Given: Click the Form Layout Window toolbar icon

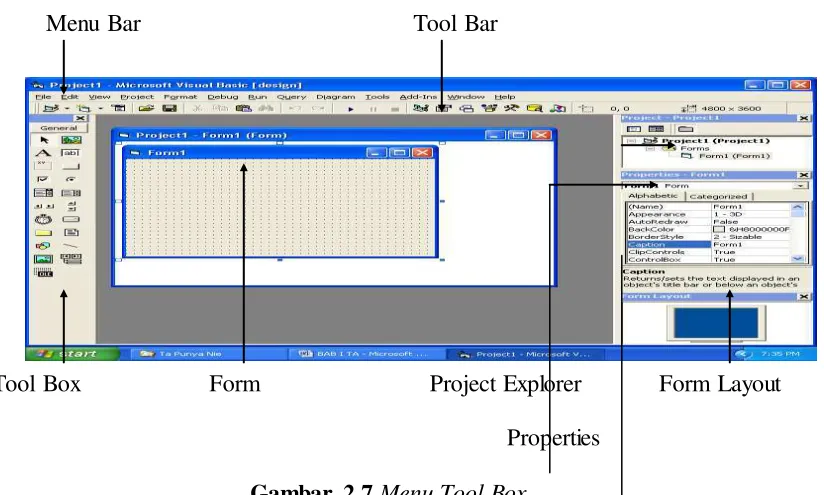Looking at the screenshot, I should (x=467, y=108).
